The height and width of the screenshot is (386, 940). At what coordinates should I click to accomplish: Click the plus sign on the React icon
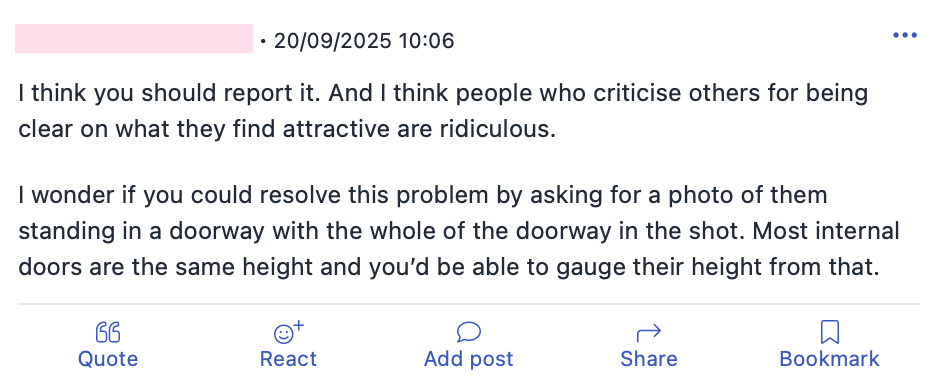coord(299,325)
